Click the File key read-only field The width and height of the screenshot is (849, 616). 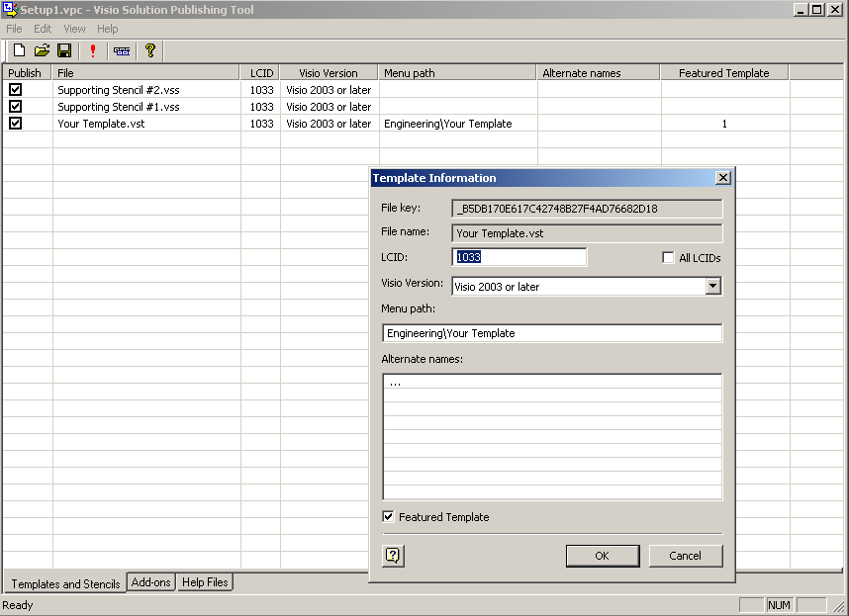587,209
